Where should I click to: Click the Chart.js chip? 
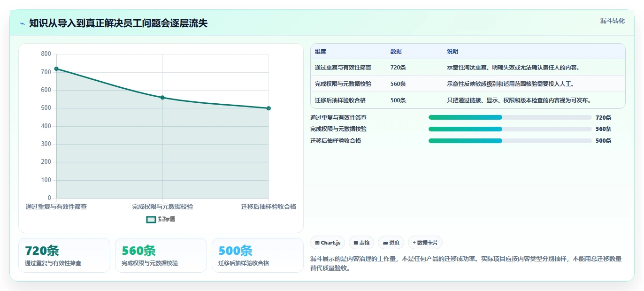(x=328, y=243)
